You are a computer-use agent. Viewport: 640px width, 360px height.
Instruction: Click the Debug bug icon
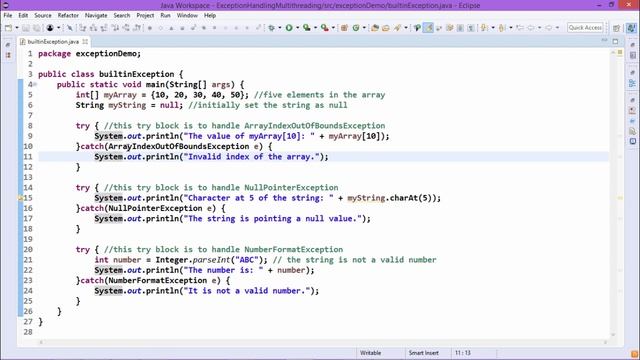click(271, 28)
